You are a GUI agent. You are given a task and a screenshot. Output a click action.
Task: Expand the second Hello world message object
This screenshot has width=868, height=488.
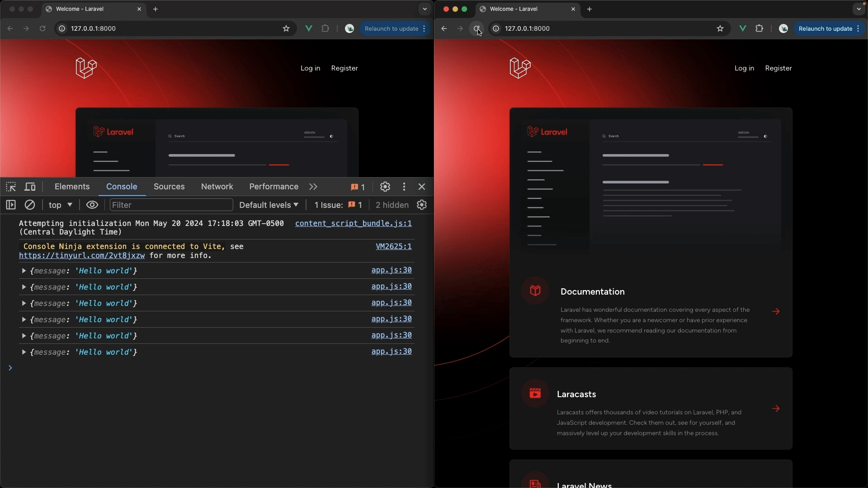24,287
